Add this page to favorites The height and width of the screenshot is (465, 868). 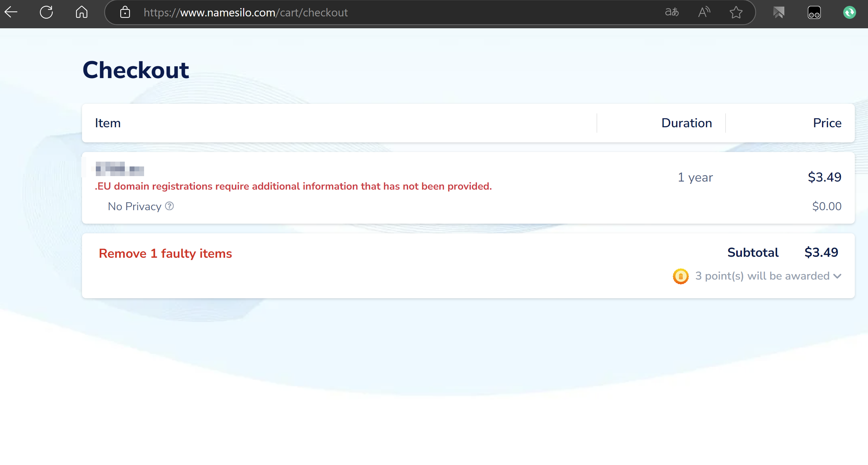tap(736, 13)
